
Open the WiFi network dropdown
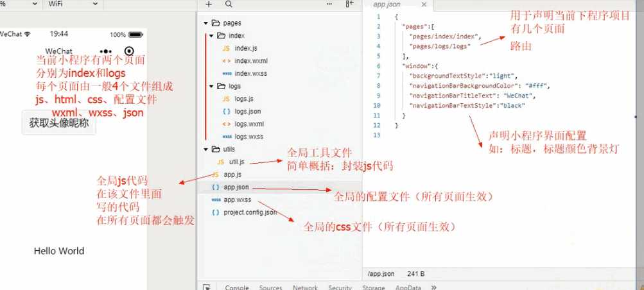tap(73, 4)
